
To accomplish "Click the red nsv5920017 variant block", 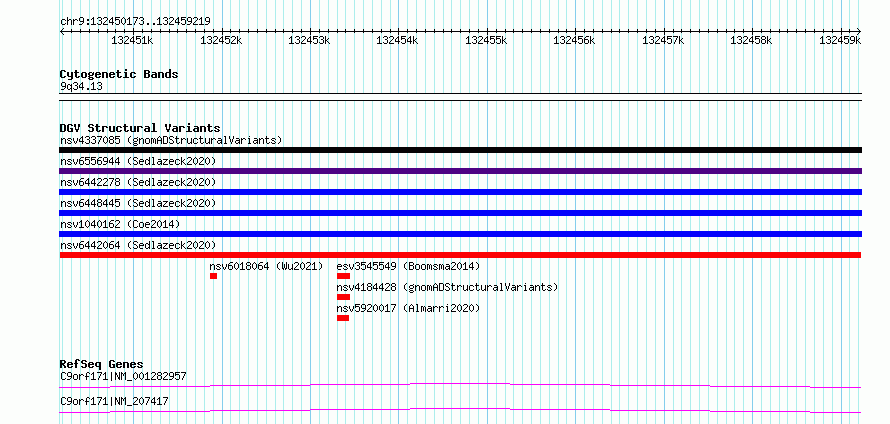I will pyautogui.click(x=342, y=318).
